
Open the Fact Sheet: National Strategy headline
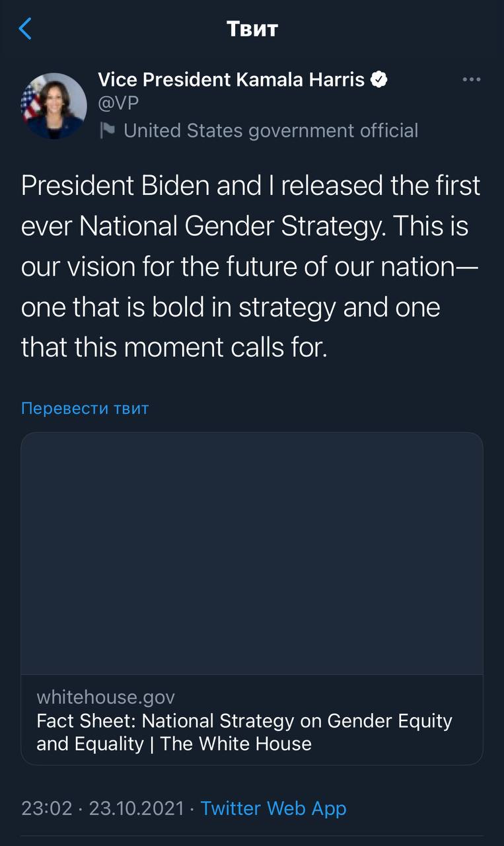[244, 720]
